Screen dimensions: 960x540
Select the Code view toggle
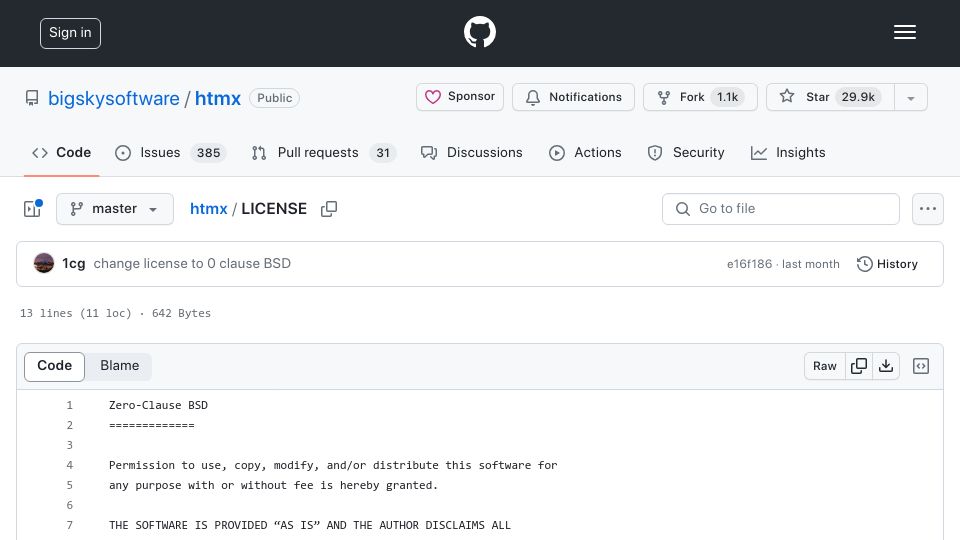click(x=54, y=366)
